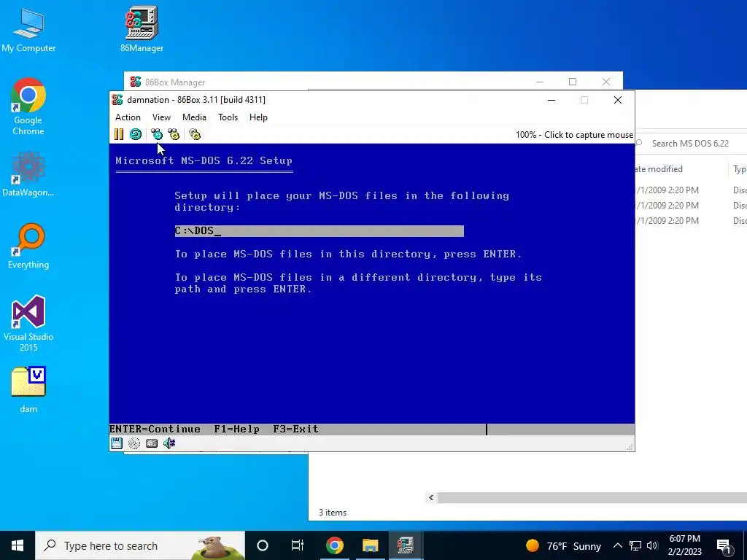This screenshot has width=747, height=560.
Task: Open the weather widget showing 76°F Sunny
Action: 563,545
